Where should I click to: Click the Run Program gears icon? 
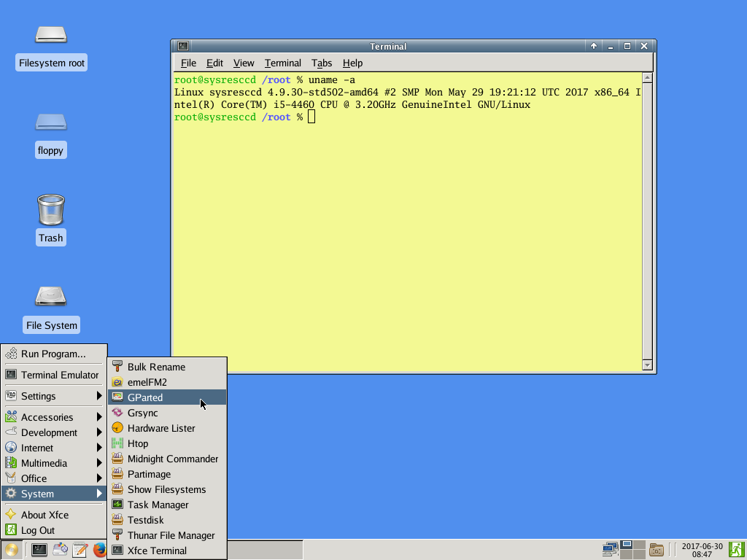pos(10,354)
